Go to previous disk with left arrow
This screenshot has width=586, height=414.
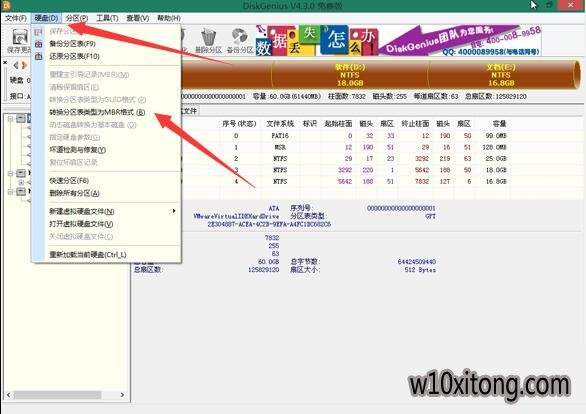click(x=15, y=65)
